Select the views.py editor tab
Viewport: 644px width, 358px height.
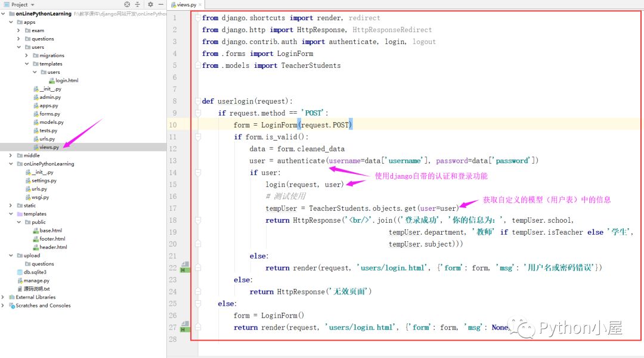tap(186, 5)
